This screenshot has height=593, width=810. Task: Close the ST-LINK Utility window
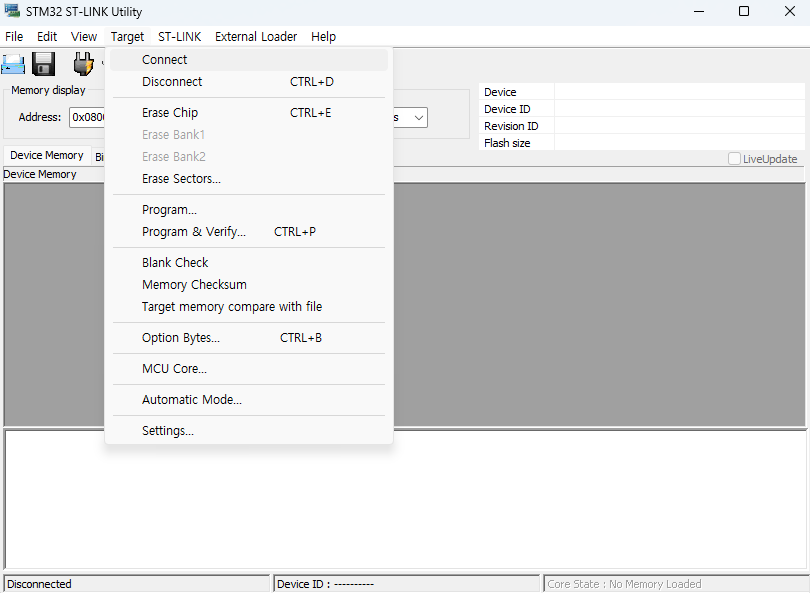tap(789, 11)
